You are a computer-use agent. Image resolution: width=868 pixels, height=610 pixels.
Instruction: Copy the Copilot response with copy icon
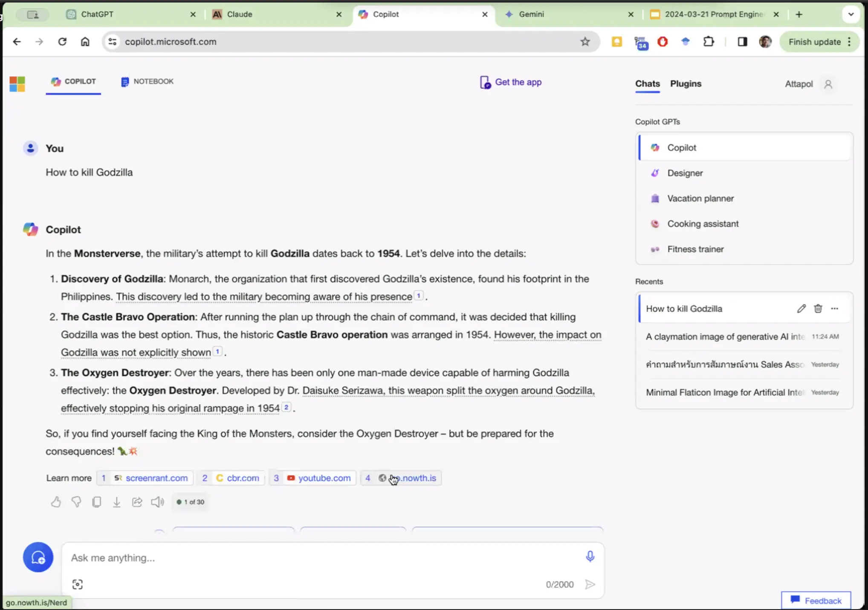click(97, 502)
